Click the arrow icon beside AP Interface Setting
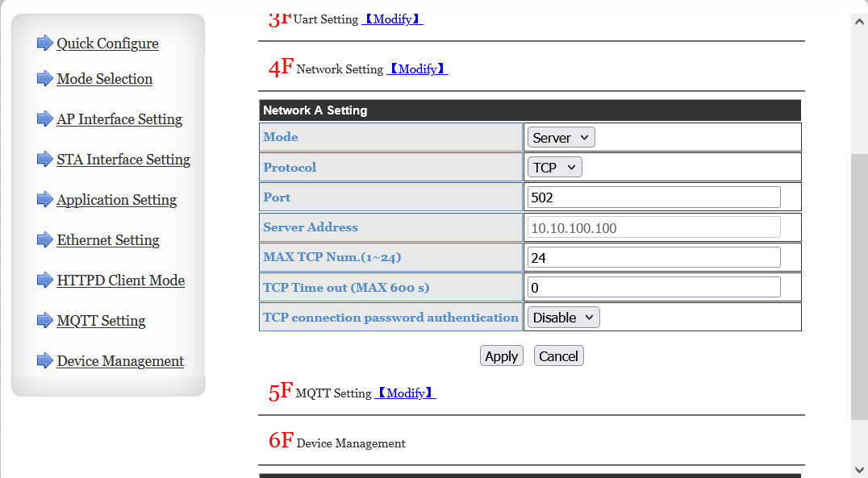 click(x=44, y=118)
